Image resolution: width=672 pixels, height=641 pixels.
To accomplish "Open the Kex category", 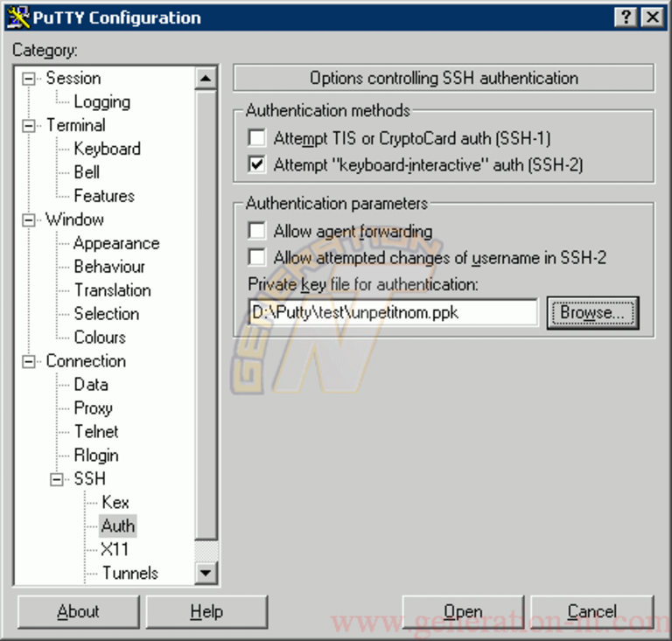I will coord(115,502).
